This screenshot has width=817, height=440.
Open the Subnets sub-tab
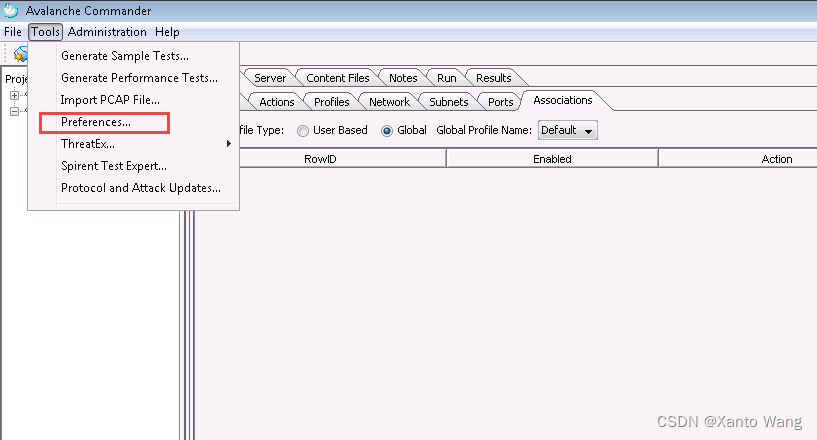449,102
